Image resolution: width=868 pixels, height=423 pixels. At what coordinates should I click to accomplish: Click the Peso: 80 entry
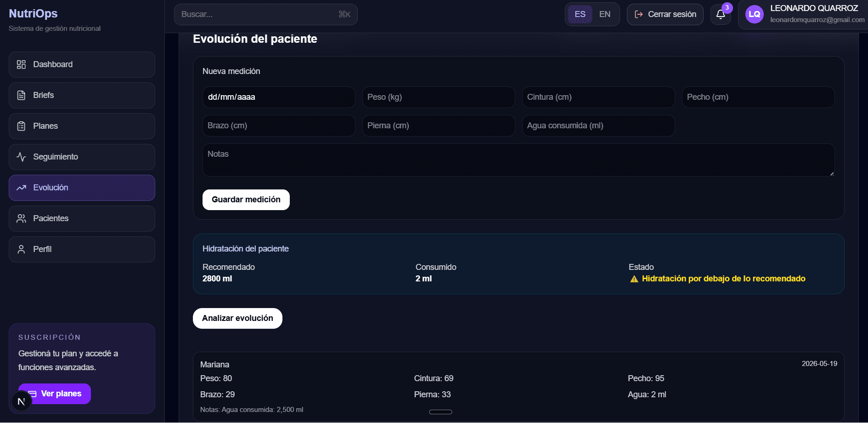tap(216, 378)
